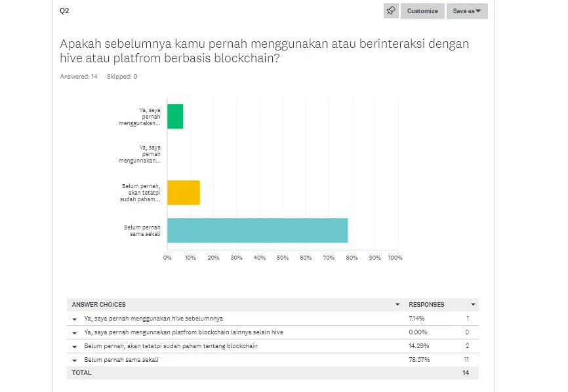Open the Customize chart options
This screenshot has height=392, width=568.
tap(422, 11)
